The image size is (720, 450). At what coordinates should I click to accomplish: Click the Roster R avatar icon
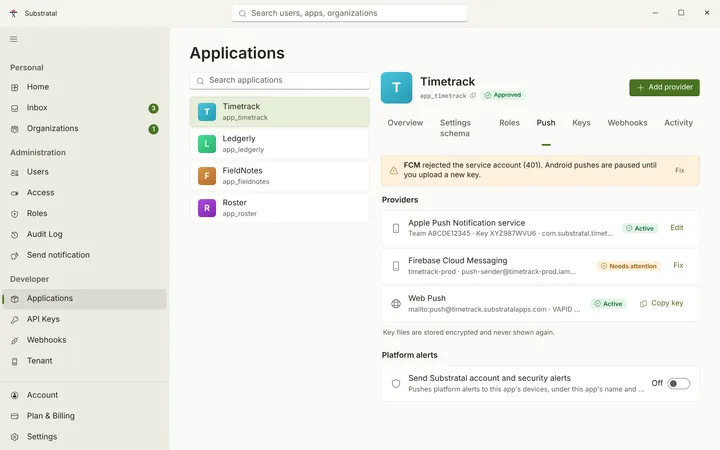(207, 208)
